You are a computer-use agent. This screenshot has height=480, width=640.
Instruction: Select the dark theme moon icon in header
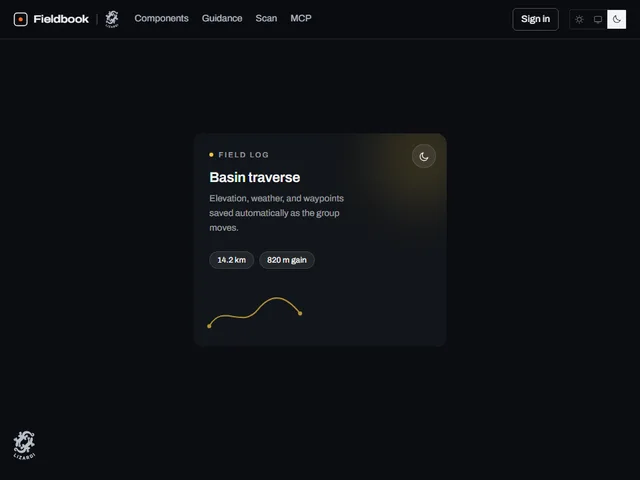(616, 19)
